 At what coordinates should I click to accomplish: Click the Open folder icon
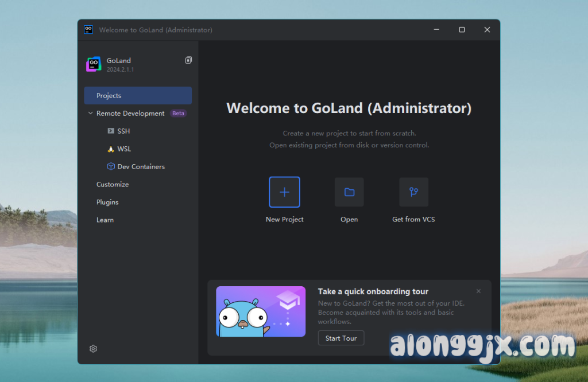click(x=349, y=192)
